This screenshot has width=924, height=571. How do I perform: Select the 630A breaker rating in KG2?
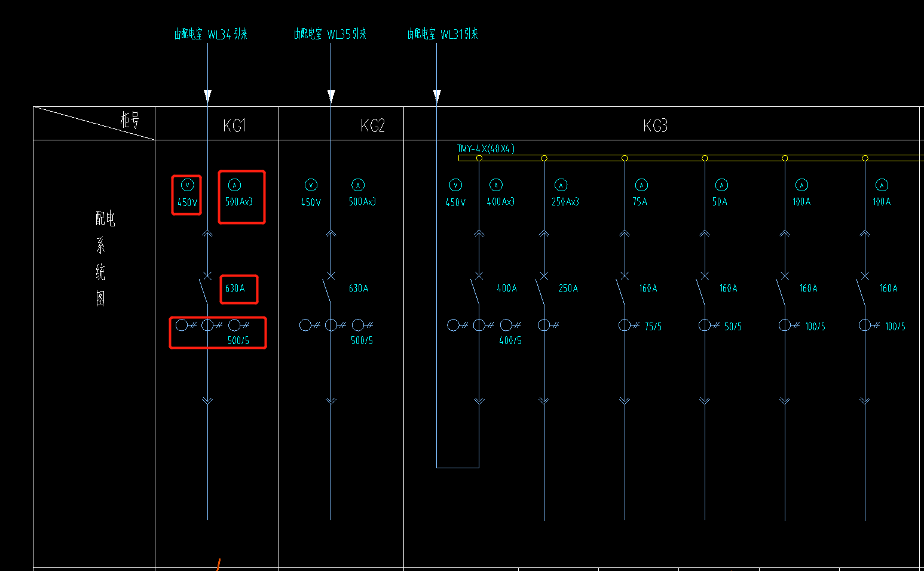359,288
